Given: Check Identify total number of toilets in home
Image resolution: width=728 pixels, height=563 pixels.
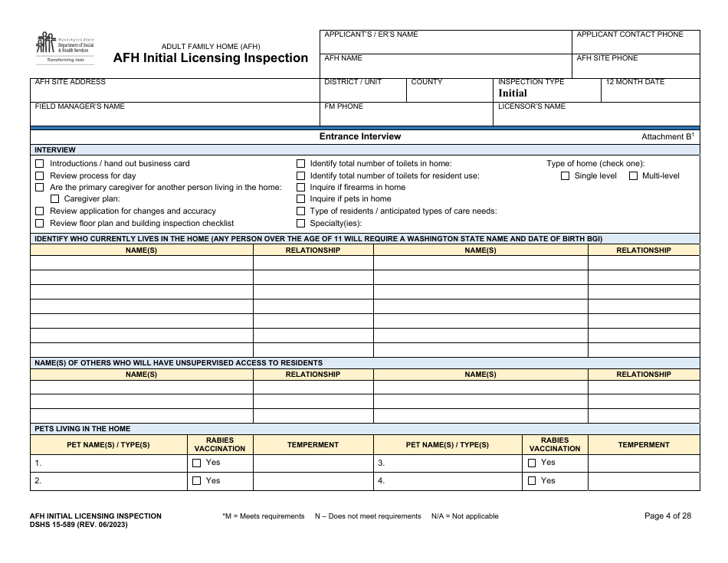Looking at the screenshot, I should pos(300,163).
